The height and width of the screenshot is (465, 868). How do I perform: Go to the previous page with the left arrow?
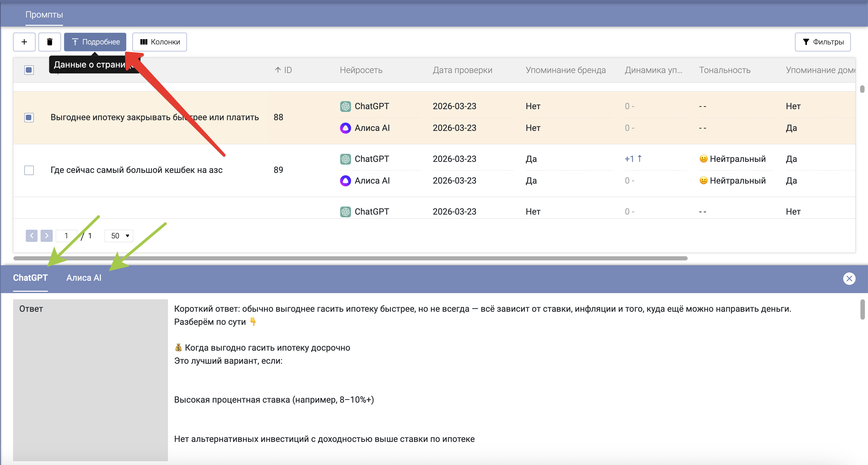(32, 236)
